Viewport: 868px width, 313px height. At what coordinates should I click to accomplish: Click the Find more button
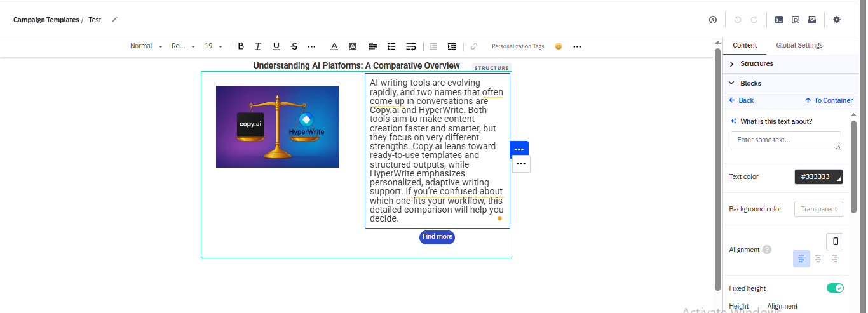tap(437, 237)
